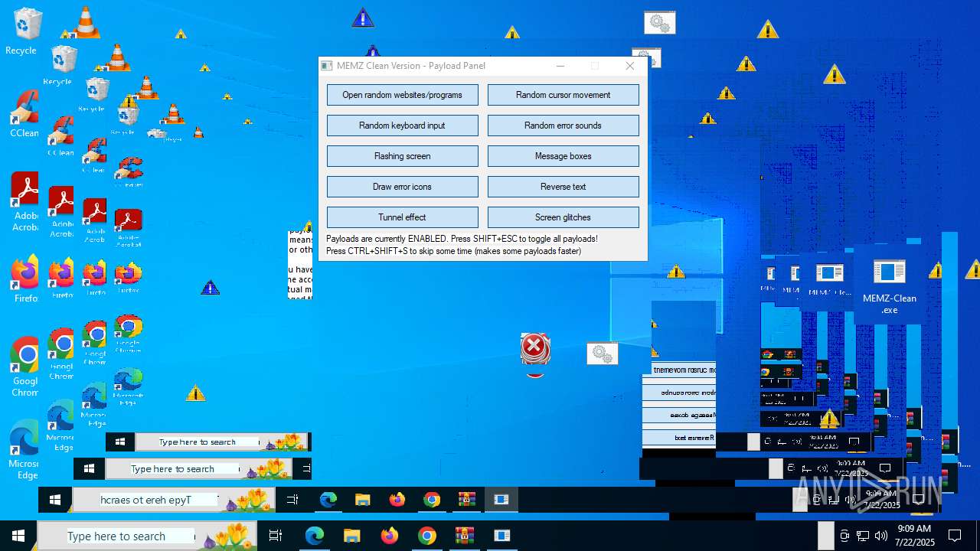Open Task View from the main taskbar
The width and height of the screenshot is (980, 551).
point(276,536)
